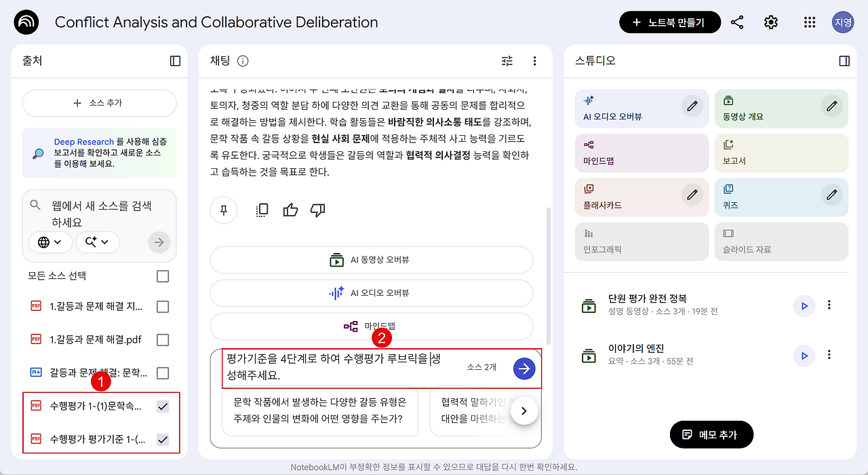The image size is (868, 475).
Task: Collapse the 출처 sources panel icon
Action: point(175,61)
